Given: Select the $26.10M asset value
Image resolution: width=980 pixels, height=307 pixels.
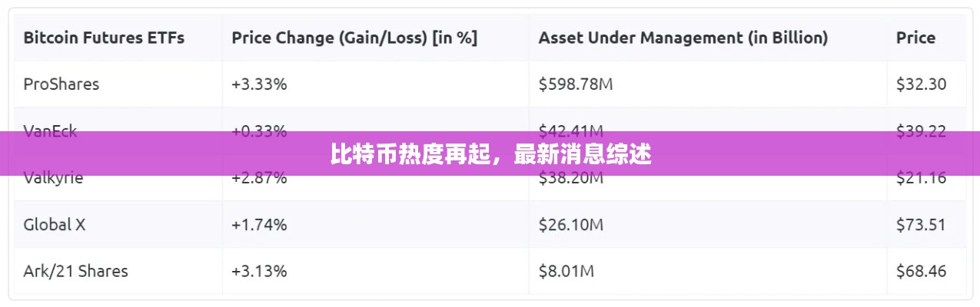Looking at the screenshot, I should 570,225.
